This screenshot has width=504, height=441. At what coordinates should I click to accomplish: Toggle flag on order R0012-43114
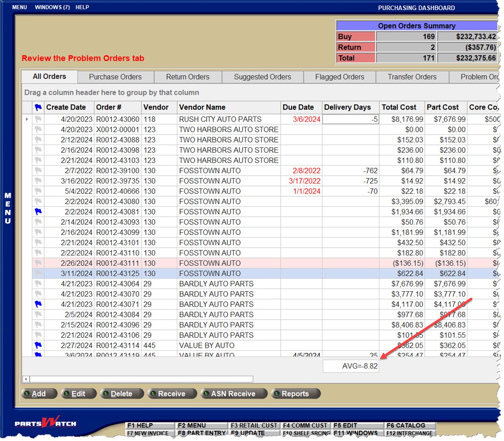click(38, 345)
